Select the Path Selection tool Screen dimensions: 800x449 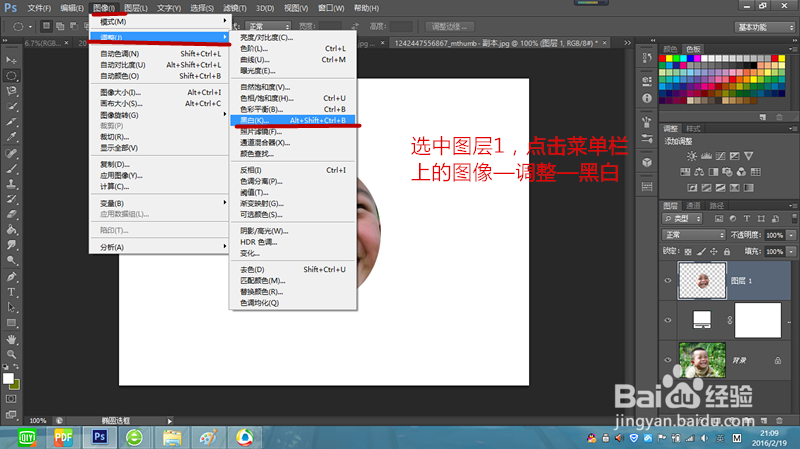coord(11,307)
